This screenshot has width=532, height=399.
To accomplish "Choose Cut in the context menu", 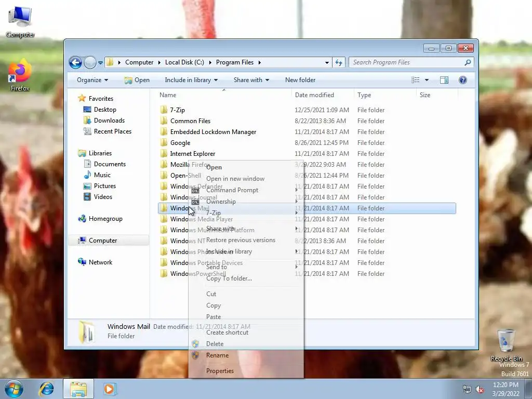I will (x=211, y=294).
